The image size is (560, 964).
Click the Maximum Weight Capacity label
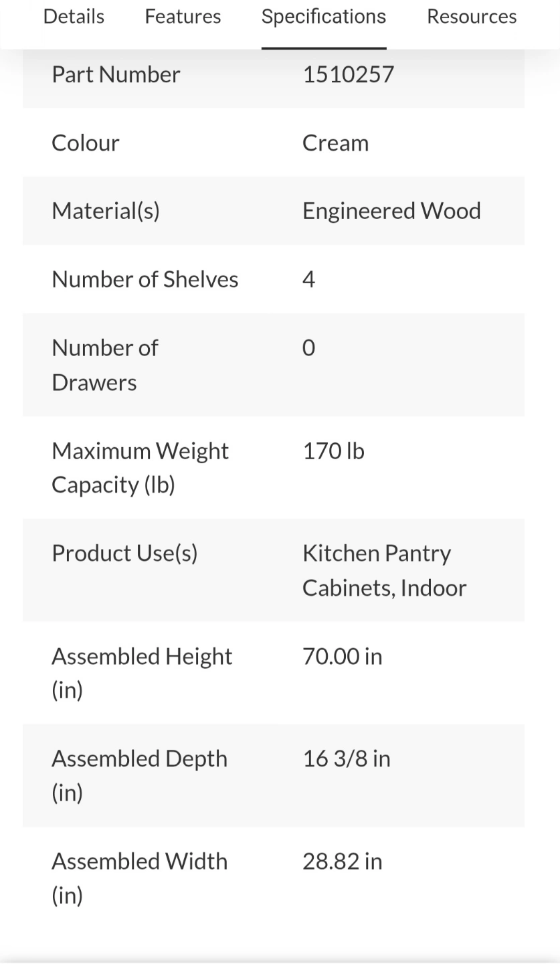tap(141, 467)
